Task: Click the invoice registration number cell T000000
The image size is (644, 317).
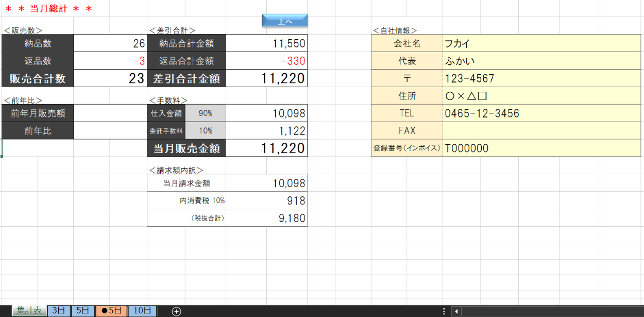Action: [x=541, y=148]
